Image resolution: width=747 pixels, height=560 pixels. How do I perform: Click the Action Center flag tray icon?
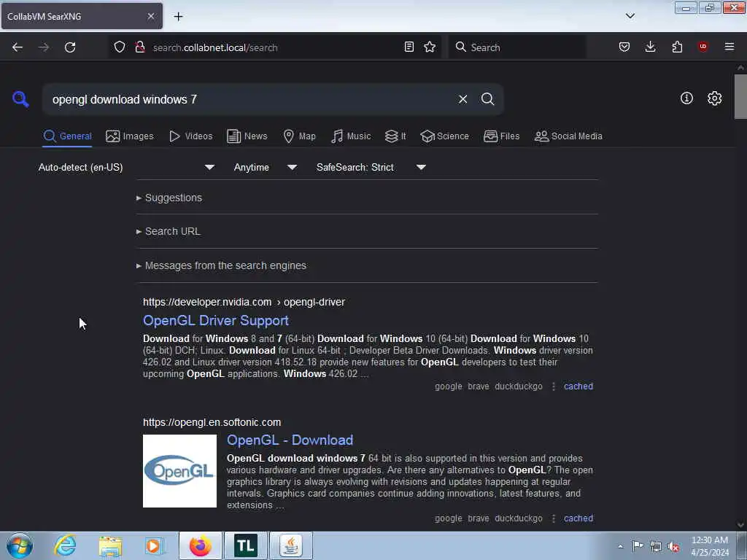coord(638,546)
